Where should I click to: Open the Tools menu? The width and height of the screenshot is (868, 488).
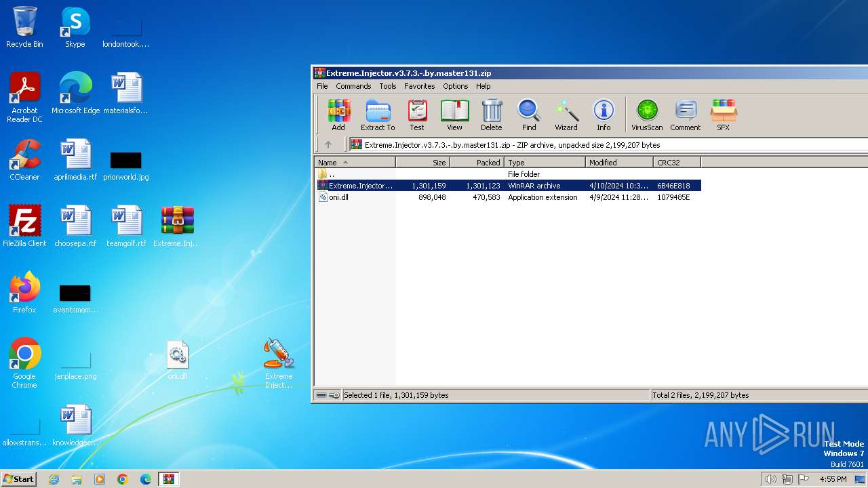tap(388, 86)
